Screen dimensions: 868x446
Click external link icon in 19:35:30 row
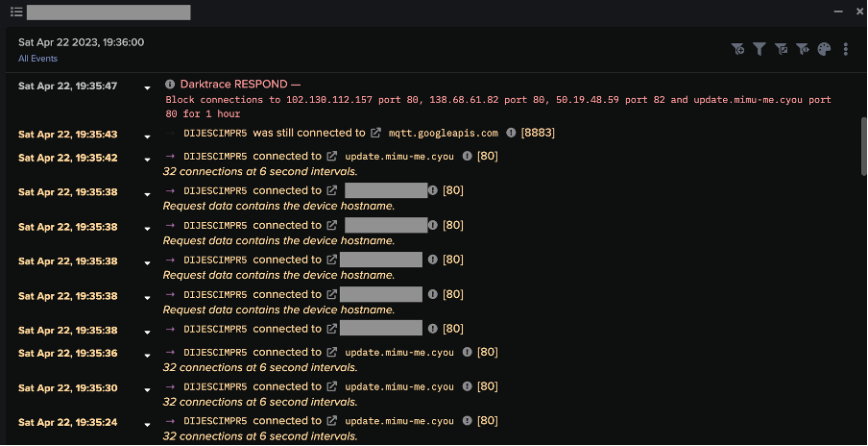pos(332,386)
